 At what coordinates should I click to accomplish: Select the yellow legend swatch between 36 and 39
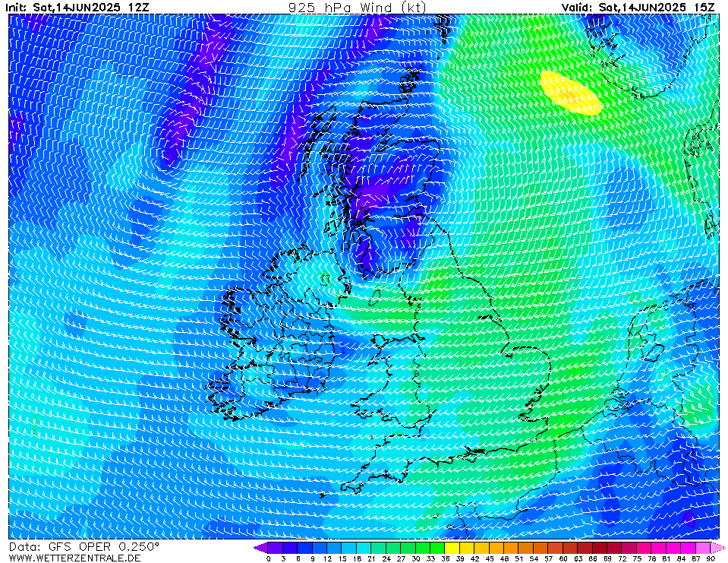coord(452,548)
